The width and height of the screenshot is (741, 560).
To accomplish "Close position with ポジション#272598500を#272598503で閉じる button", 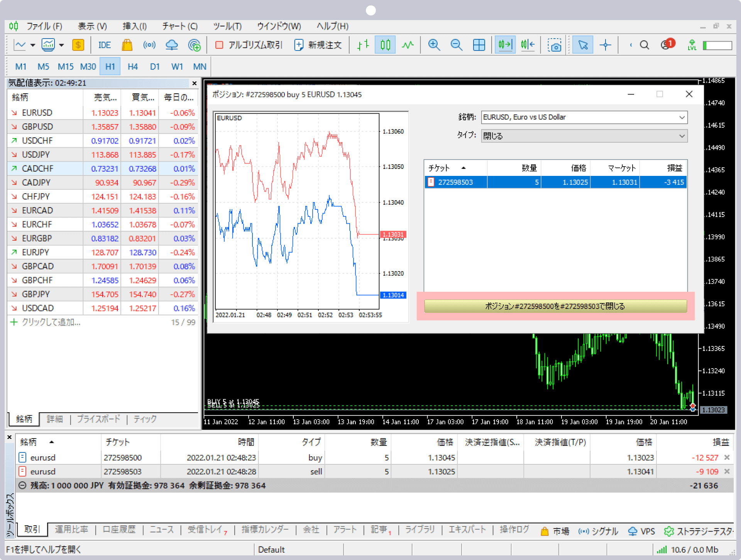I will pyautogui.click(x=555, y=306).
